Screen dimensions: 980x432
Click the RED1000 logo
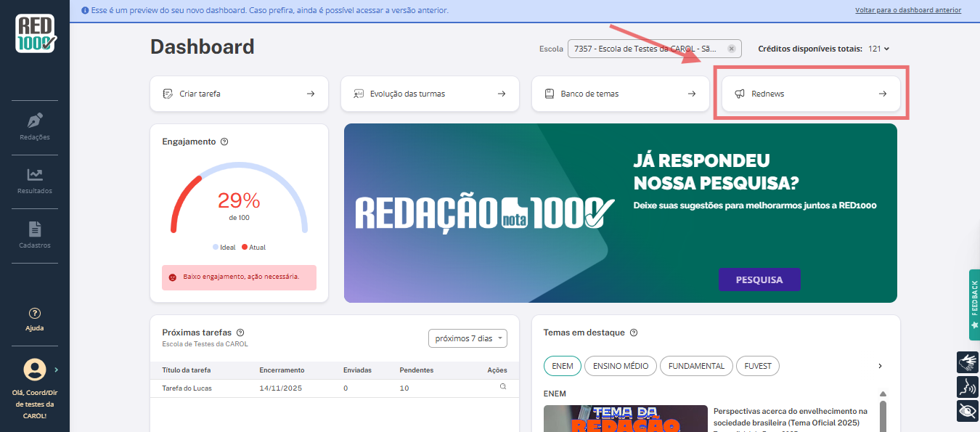click(x=35, y=33)
